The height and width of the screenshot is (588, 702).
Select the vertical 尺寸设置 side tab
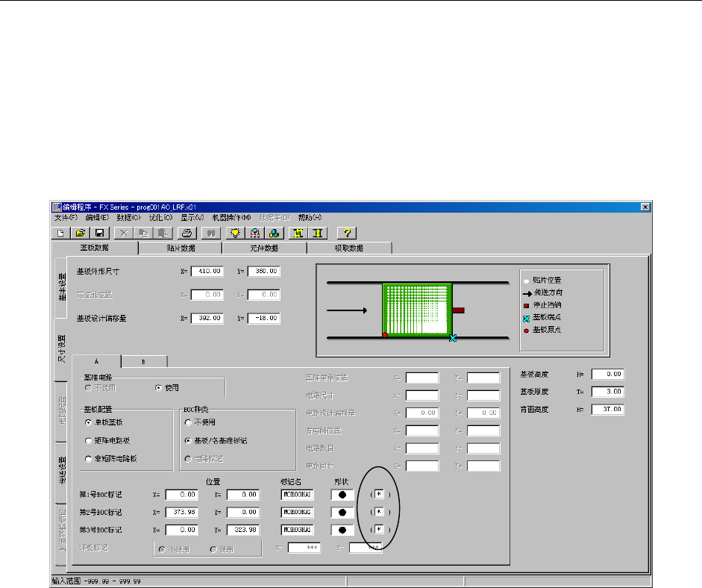(x=61, y=349)
